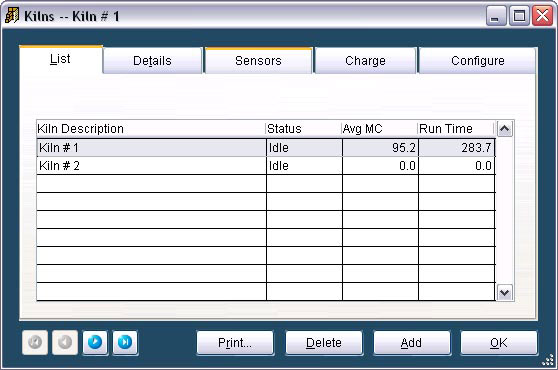Go to previous record arrow icon
This screenshot has height=370, width=558.
click(x=65, y=342)
